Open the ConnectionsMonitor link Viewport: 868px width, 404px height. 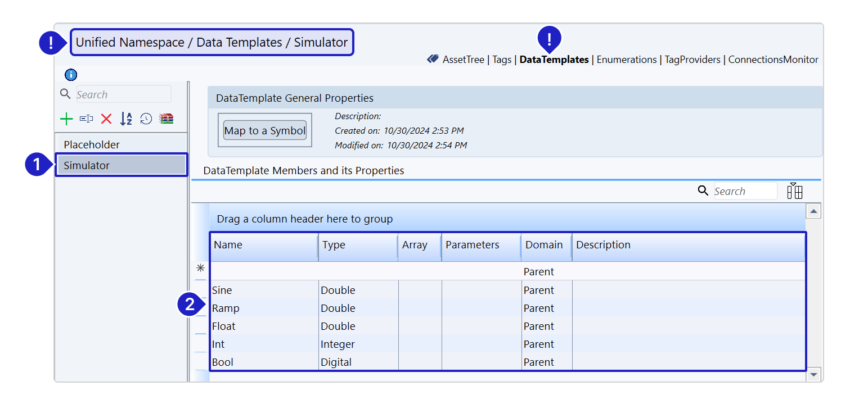click(x=773, y=60)
